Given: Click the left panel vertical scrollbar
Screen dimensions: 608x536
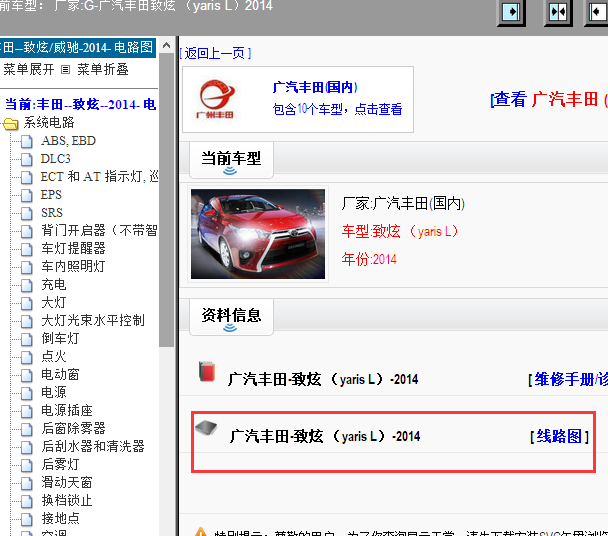Looking at the screenshot, I should [x=167, y=300].
